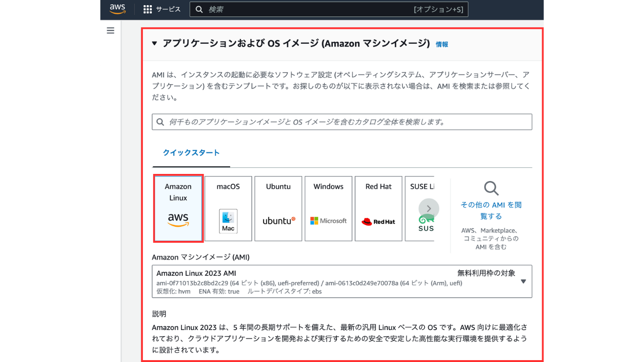This screenshot has height=362, width=644.
Task: Show more OS tiles with right chevron
Action: (429, 208)
